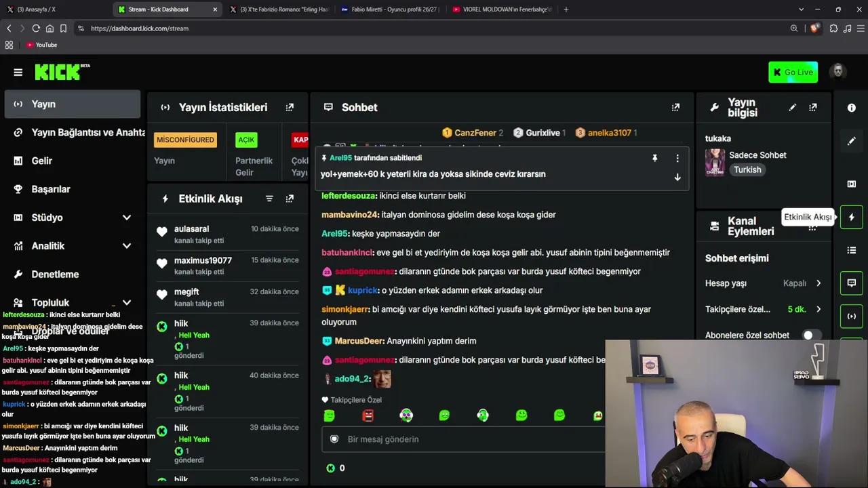The height and width of the screenshot is (488, 868).
Task: Open the profile avatar menu
Action: [x=838, y=72]
